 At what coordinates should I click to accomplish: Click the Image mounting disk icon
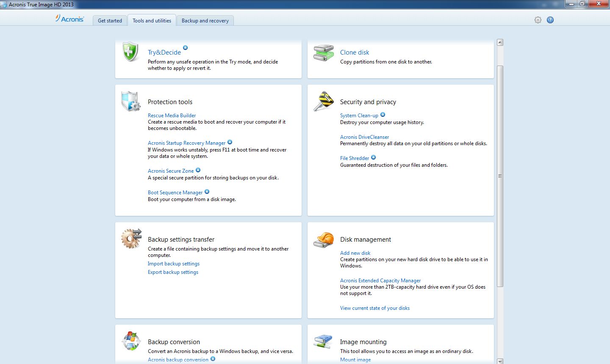click(324, 342)
